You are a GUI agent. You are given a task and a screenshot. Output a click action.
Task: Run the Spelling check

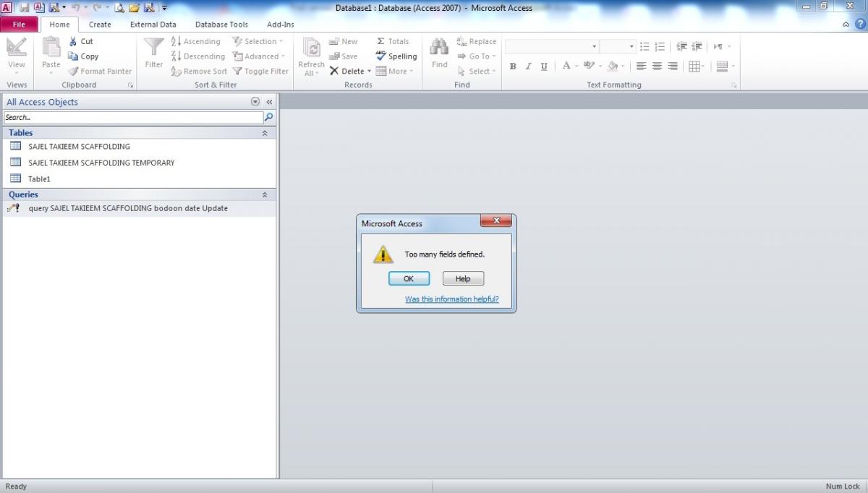tap(396, 56)
